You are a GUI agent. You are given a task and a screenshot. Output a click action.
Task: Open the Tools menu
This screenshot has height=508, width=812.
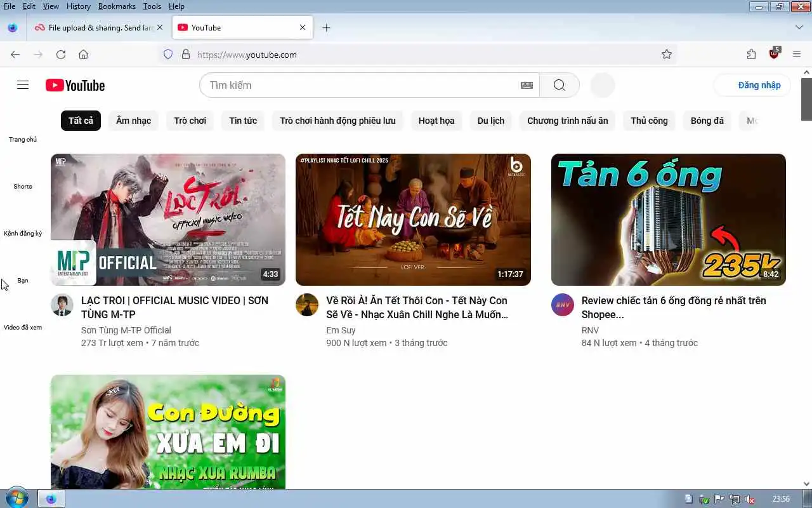pos(152,6)
